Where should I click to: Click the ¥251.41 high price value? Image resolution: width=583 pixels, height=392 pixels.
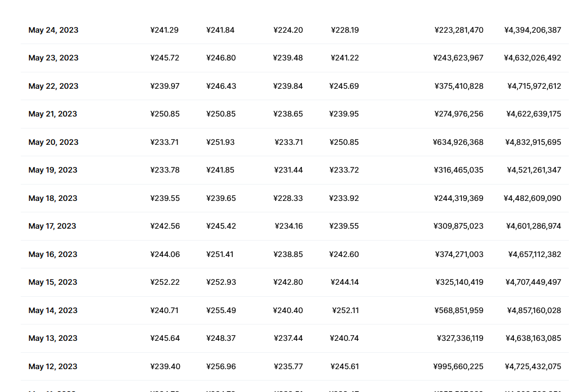[220, 254]
